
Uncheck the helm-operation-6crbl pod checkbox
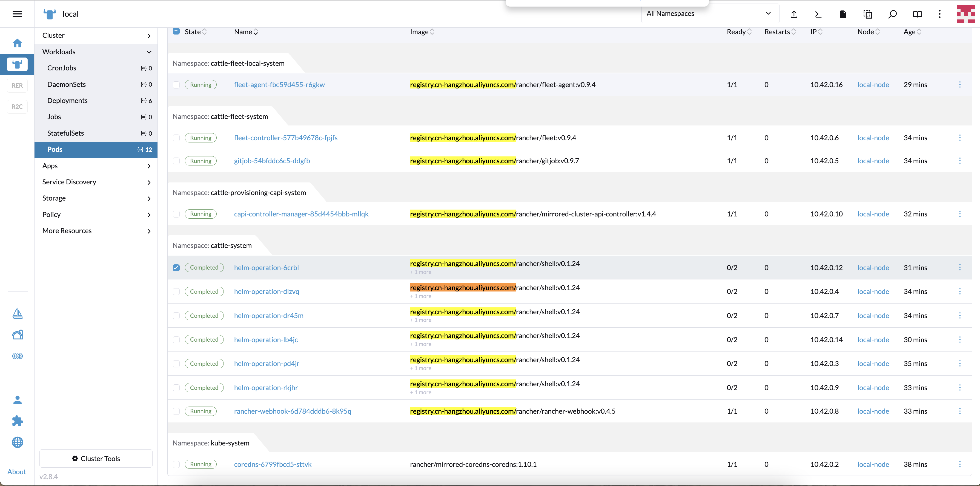176,268
